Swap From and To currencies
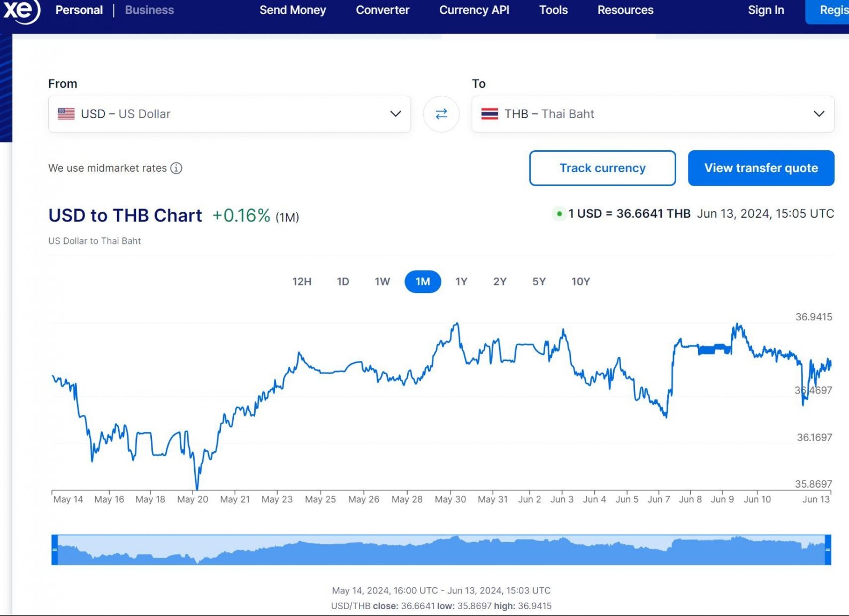 click(x=441, y=114)
